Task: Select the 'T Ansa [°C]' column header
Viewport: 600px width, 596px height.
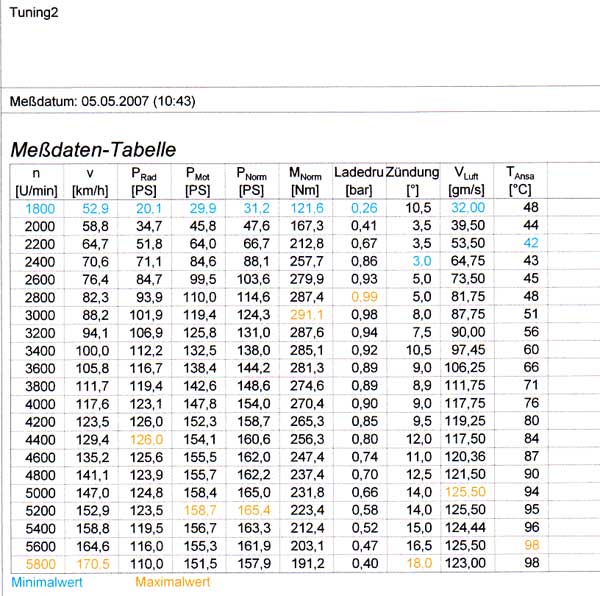Action: pos(520,181)
